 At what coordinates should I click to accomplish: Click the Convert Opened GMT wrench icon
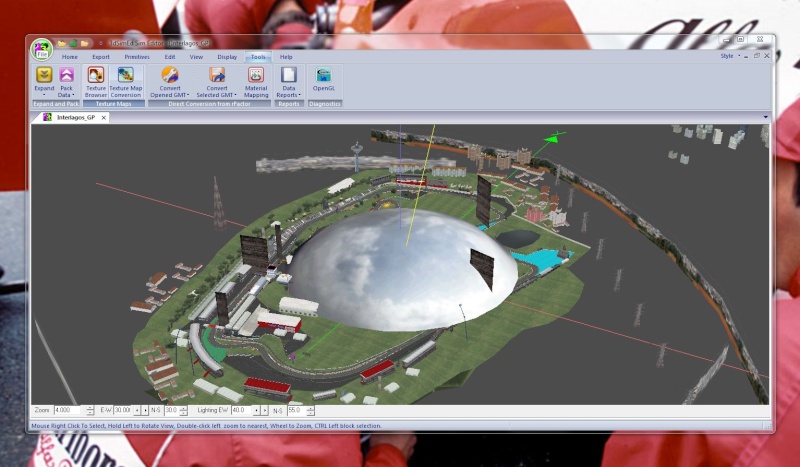[170, 75]
